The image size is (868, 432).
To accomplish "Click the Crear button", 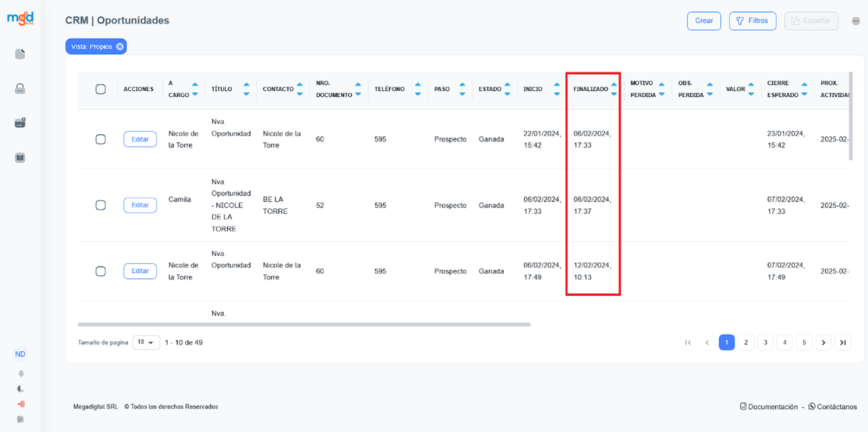I will pos(704,21).
